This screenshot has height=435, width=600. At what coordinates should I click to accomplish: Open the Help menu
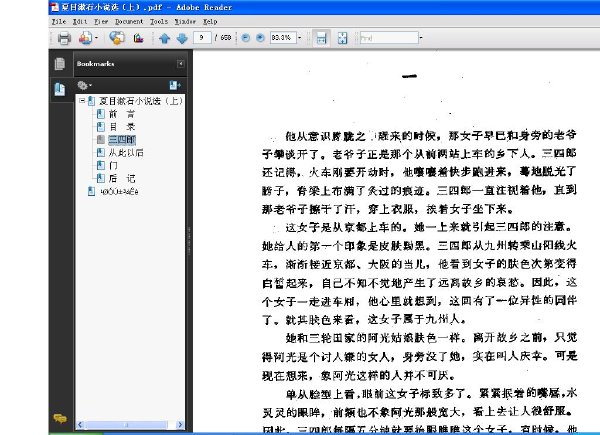[210, 21]
